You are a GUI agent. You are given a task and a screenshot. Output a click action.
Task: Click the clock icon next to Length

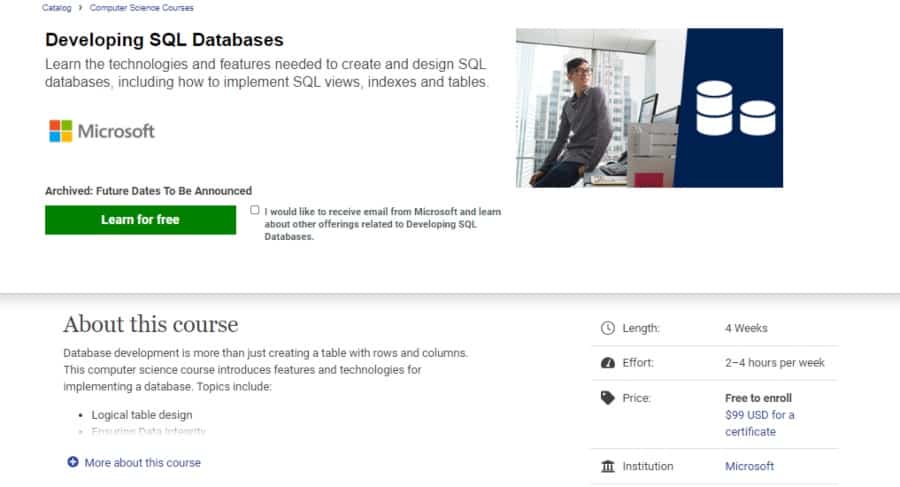[607, 328]
